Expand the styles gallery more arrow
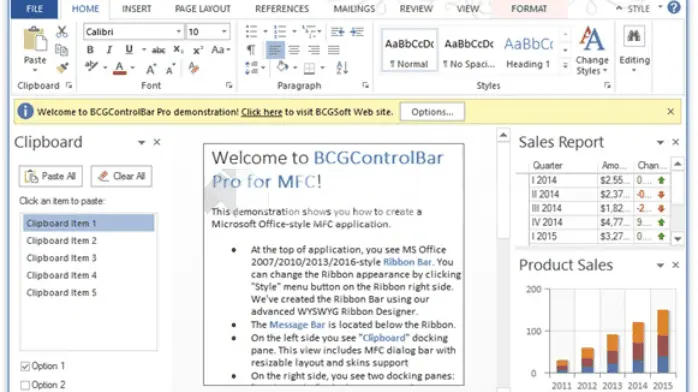 [565, 65]
